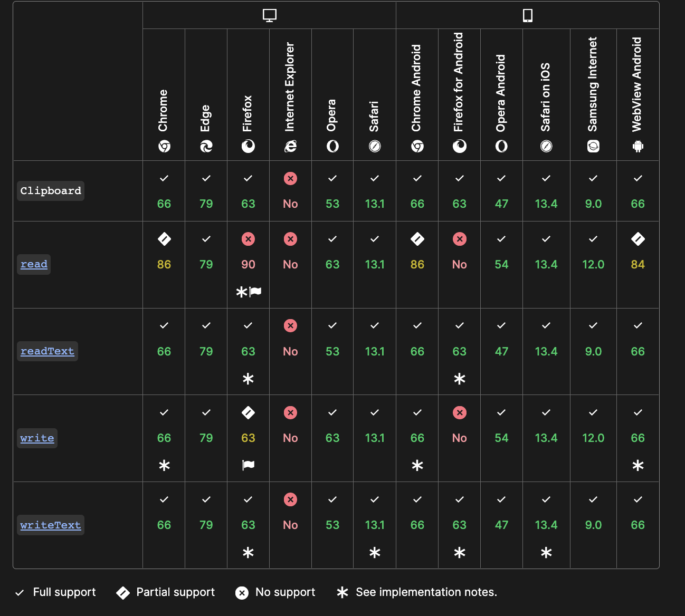Image resolution: width=685 pixels, height=616 pixels.
Task: Follow the writeText method link
Action: pos(51,525)
